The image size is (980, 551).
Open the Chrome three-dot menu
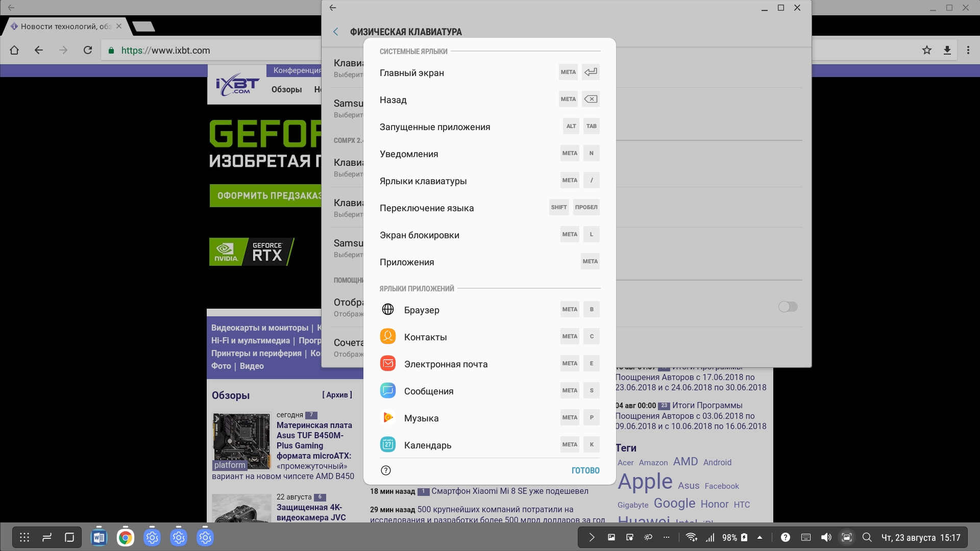[968, 50]
